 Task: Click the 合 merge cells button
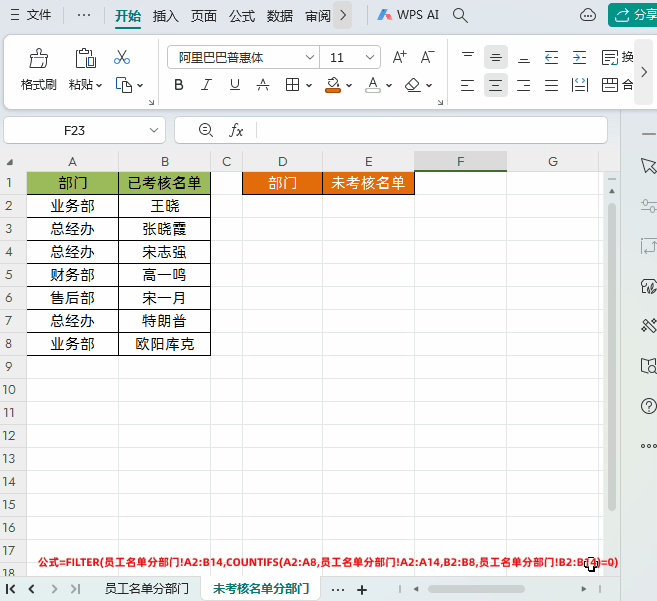tap(617, 85)
